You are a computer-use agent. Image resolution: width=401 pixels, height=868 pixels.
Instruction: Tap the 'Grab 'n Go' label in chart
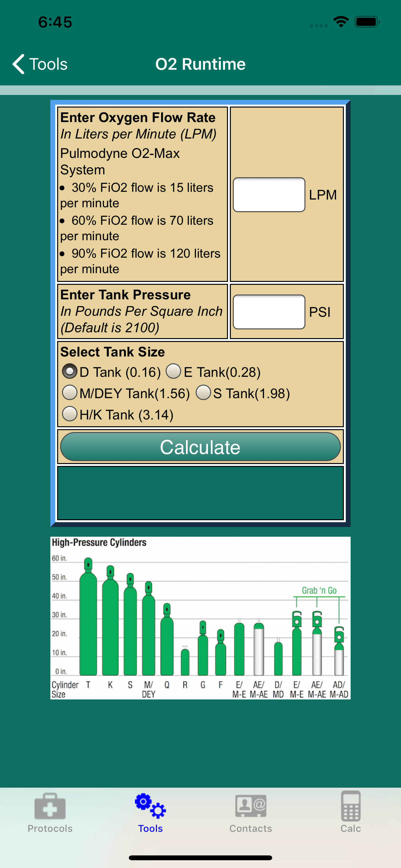319,590
